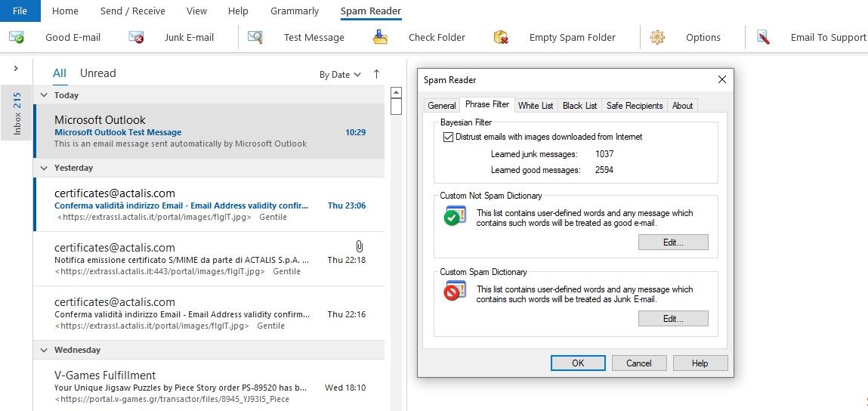The image size is (868, 411).
Task: Click the Check Folder icon
Action: (381, 37)
